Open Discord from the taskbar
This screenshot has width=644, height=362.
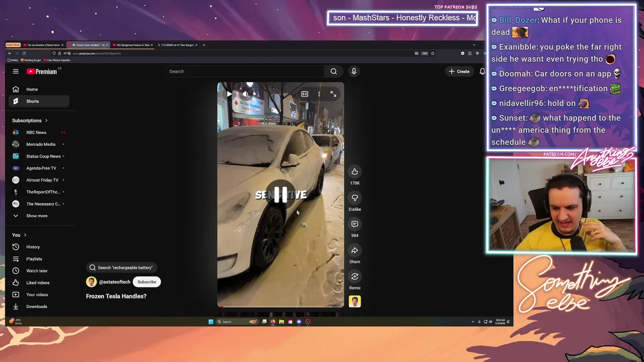point(299,322)
